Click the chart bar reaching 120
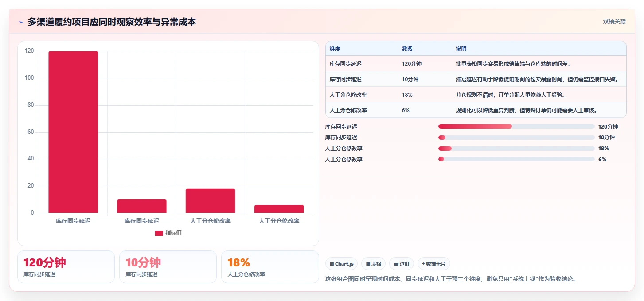The image size is (644, 301). 73,132
